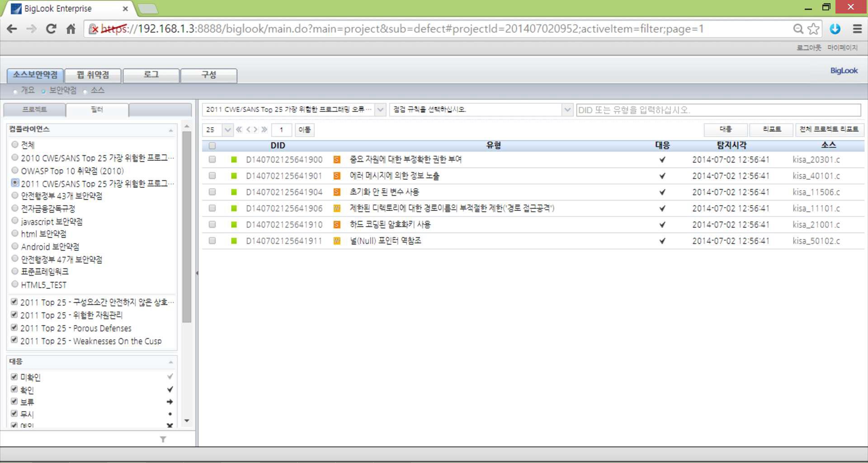Viewport: 868px width, 463px height.
Task: Click the W severity icon for D140702125641911
Action: [x=337, y=241]
